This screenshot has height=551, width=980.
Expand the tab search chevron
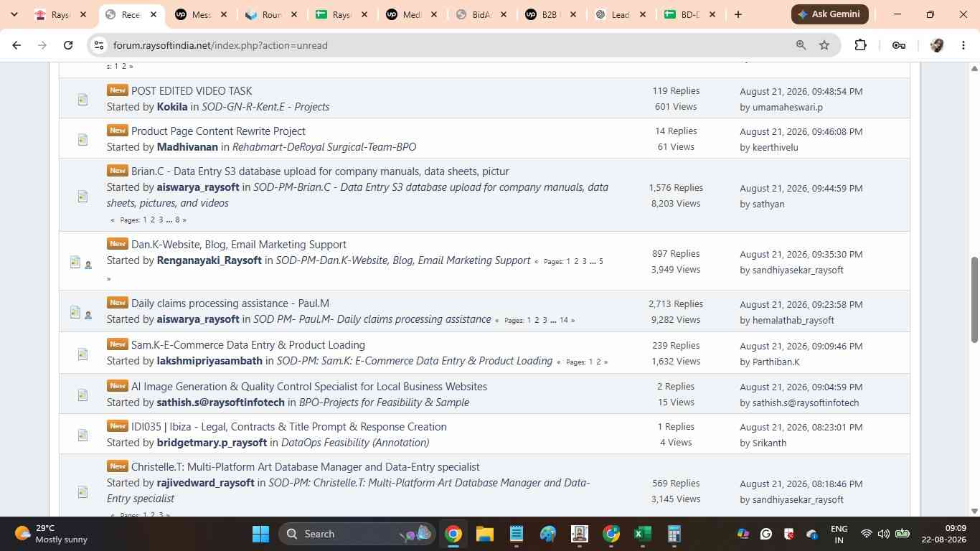coord(14,14)
